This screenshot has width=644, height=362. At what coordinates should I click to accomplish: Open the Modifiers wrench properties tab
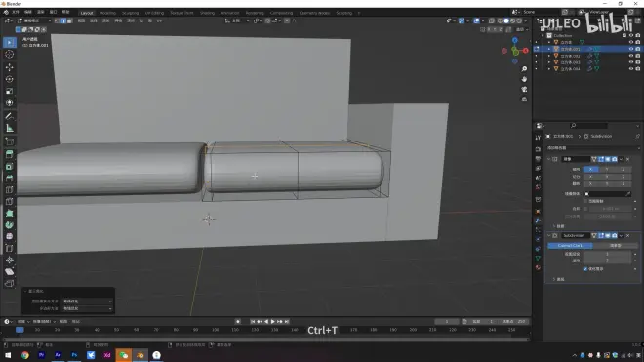click(538, 221)
